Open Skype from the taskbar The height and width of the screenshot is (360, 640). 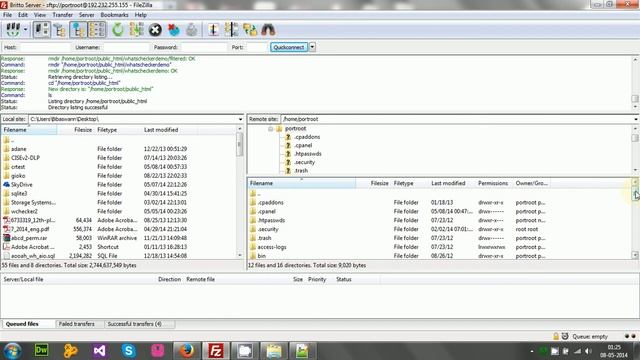coord(129,351)
